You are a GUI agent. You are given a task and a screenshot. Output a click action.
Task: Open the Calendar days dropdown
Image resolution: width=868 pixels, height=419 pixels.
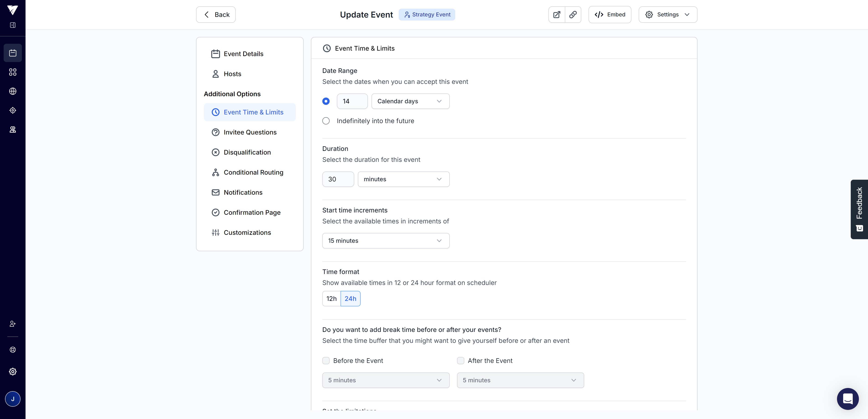coord(410,101)
